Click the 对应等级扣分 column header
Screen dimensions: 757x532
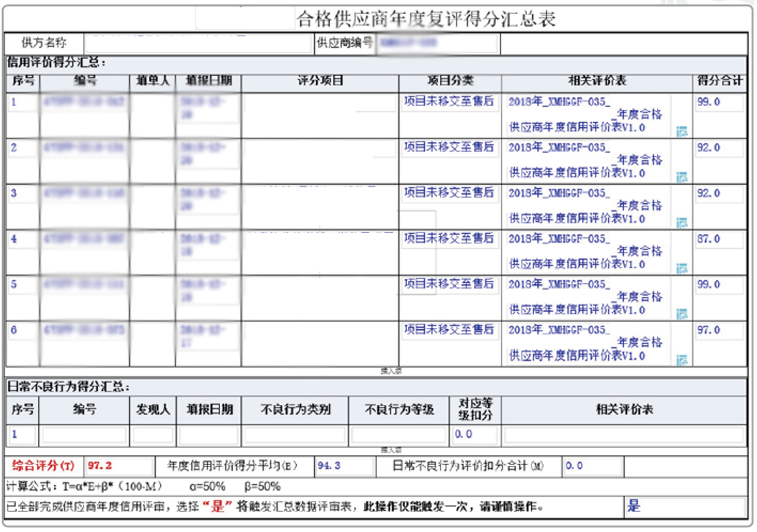(x=475, y=410)
